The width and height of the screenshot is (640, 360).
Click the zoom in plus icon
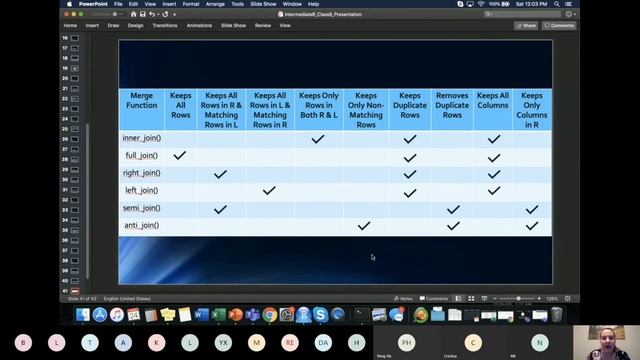click(539, 299)
